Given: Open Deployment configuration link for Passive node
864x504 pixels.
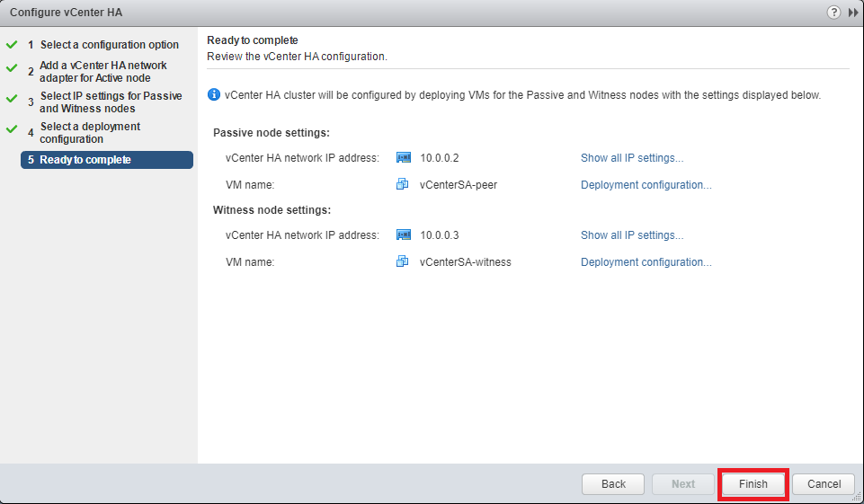Looking at the screenshot, I should click(646, 185).
